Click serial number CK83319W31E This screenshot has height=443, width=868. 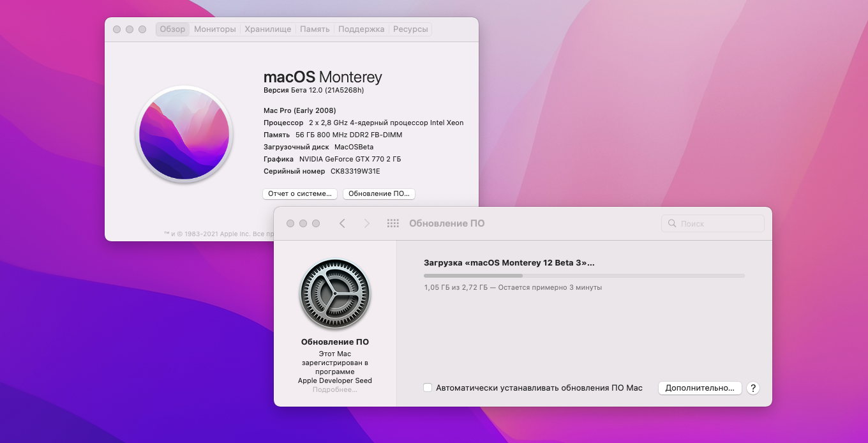[355, 171]
